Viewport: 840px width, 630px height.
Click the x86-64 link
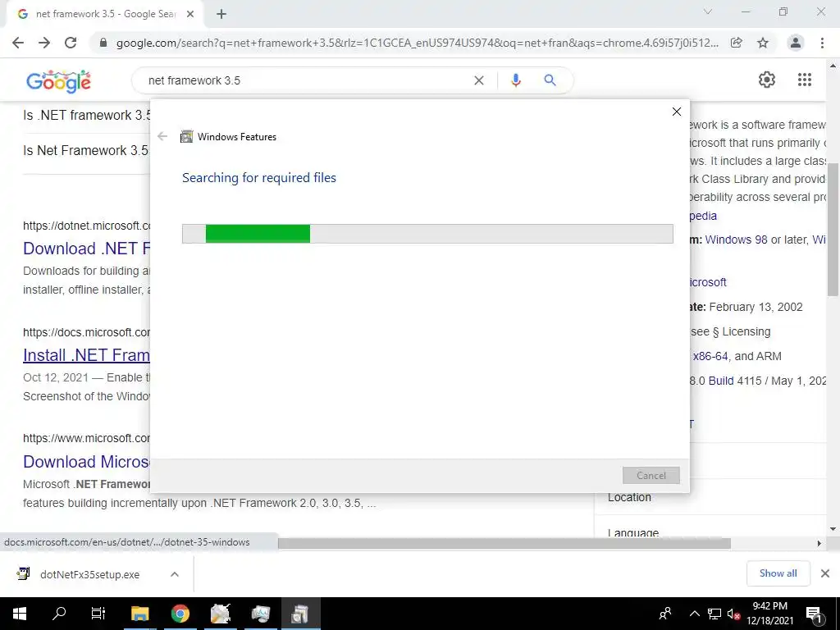(710, 356)
